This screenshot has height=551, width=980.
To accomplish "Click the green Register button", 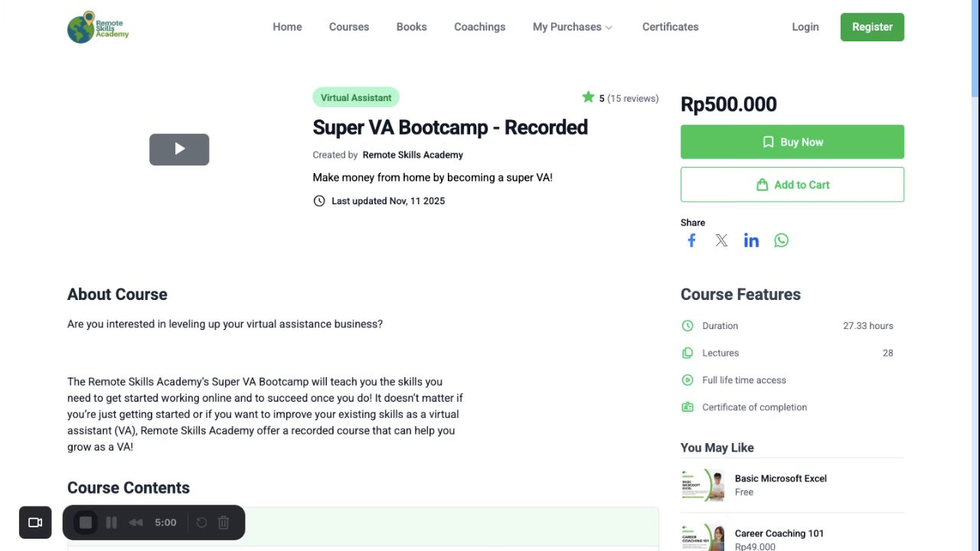I will 872,27.
